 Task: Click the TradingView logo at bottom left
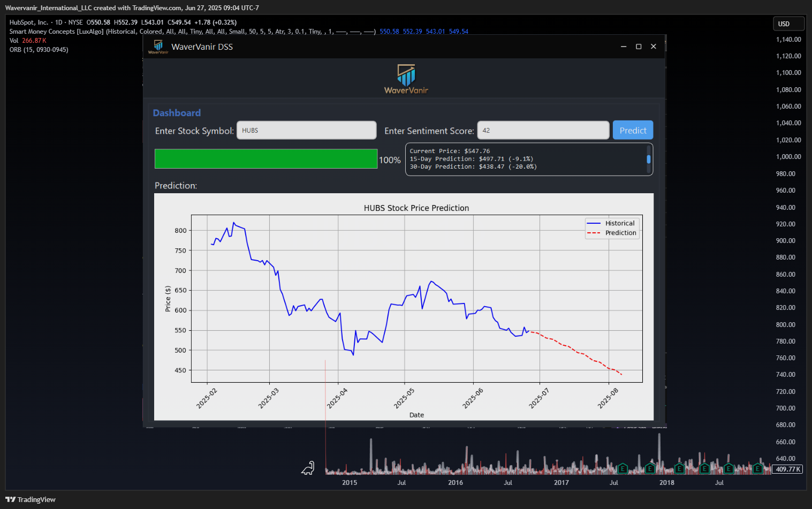click(x=31, y=499)
